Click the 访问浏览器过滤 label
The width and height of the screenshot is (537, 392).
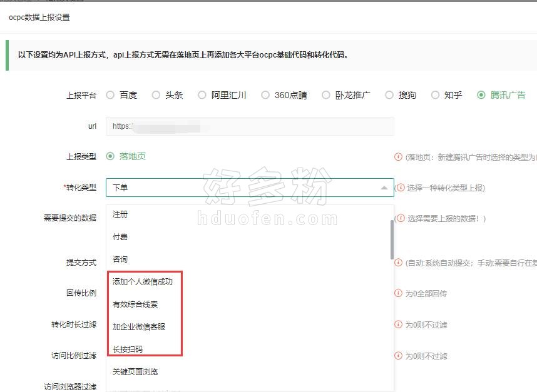click(x=70, y=386)
